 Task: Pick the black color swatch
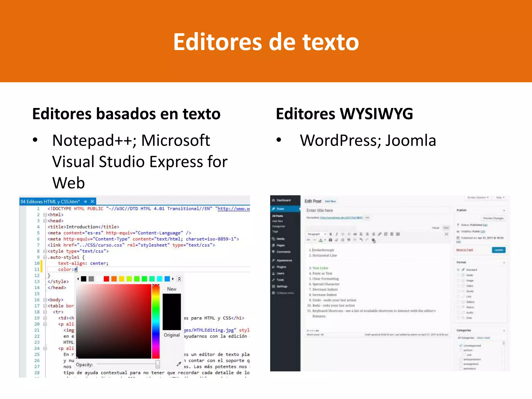[84, 279]
